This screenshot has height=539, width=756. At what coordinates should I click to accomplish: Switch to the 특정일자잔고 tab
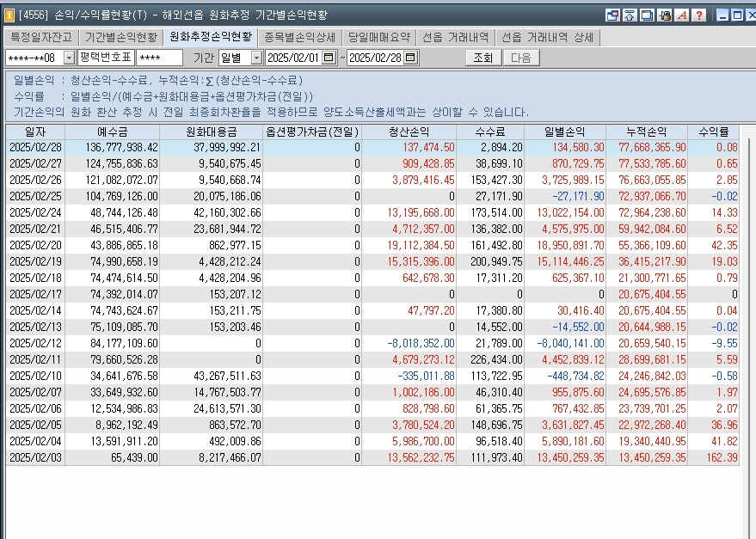(41, 37)
